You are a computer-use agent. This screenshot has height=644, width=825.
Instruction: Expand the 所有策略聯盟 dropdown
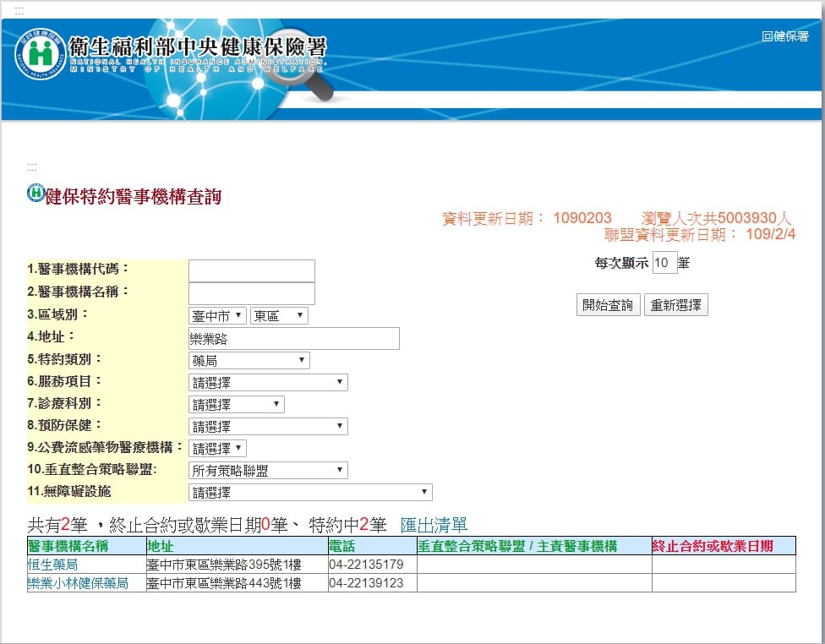[x=268, y=471]
